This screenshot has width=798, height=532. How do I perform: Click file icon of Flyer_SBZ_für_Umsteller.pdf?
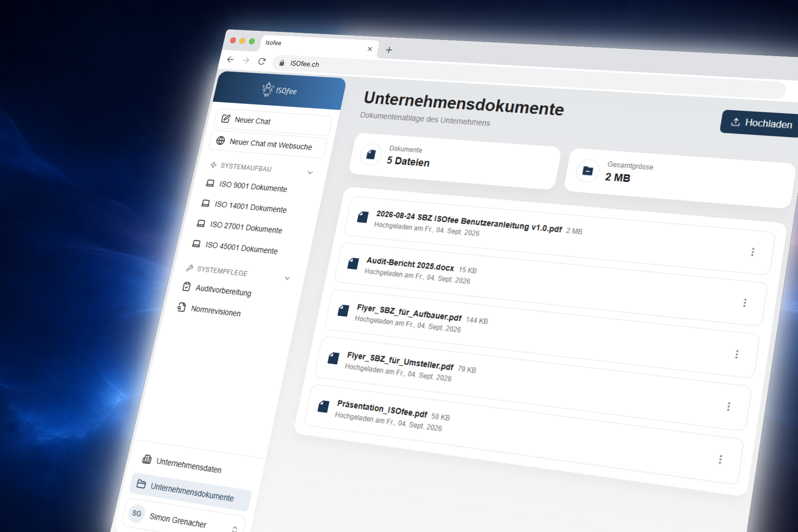pos(334,358)
